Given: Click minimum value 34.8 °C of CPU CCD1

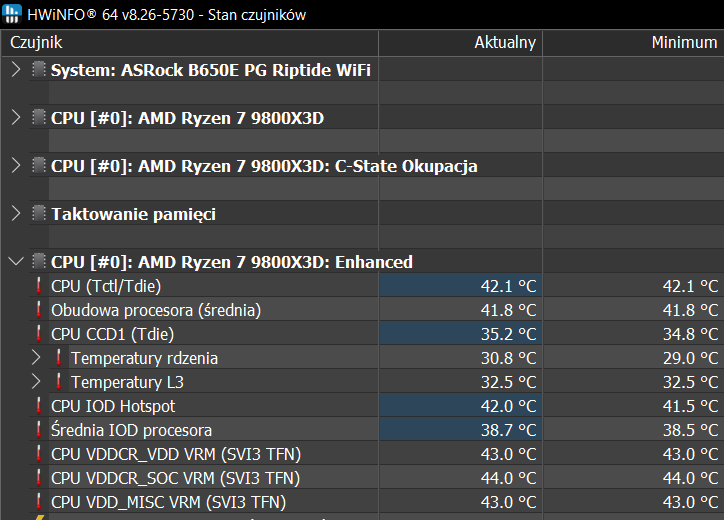Looking at the screenshot, I should click(691, 334).
